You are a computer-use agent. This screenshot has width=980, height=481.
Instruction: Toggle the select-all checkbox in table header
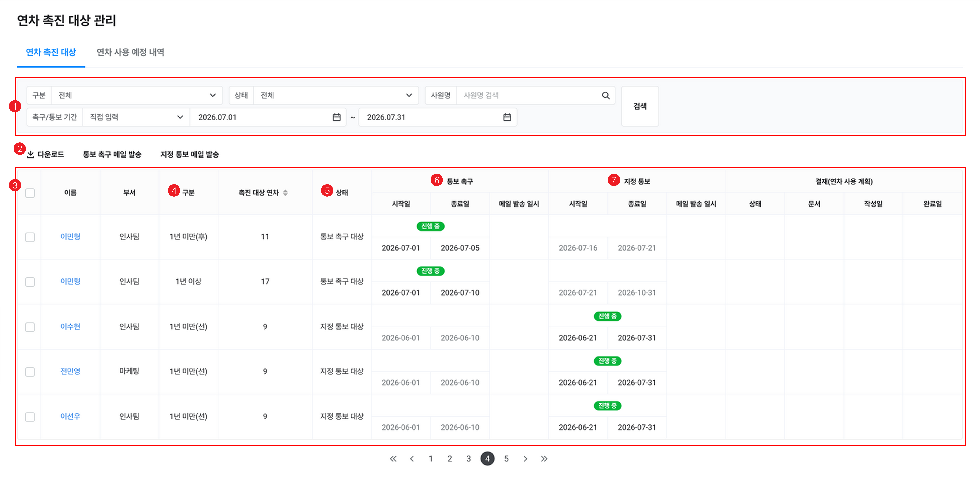click(30, 193)
